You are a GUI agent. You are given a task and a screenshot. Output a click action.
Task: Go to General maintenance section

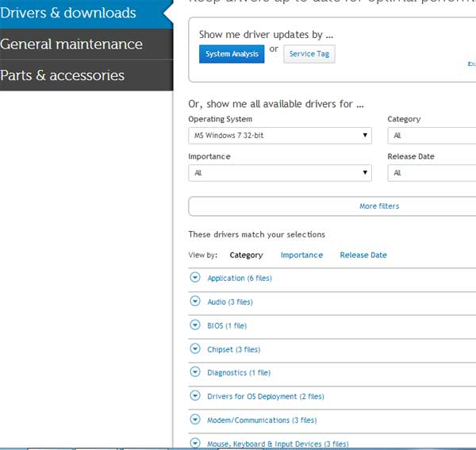pyautogui.click(x=79, y=44)
